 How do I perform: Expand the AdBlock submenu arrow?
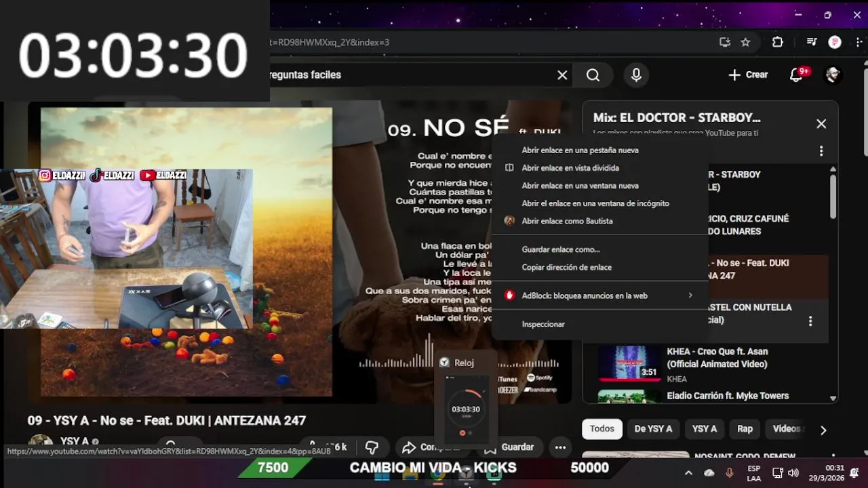pyautogui.click(x=690, y=296)
